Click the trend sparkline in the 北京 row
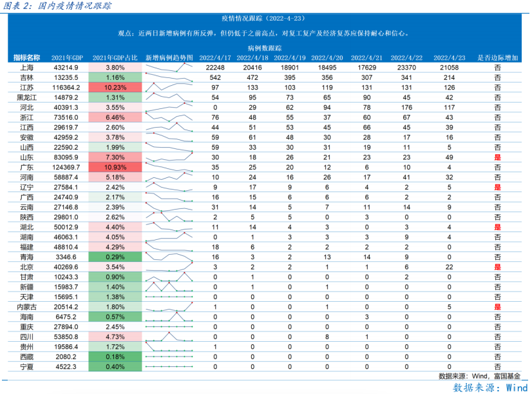Screen dimensions: 532x394 click(x=169, y=266)
